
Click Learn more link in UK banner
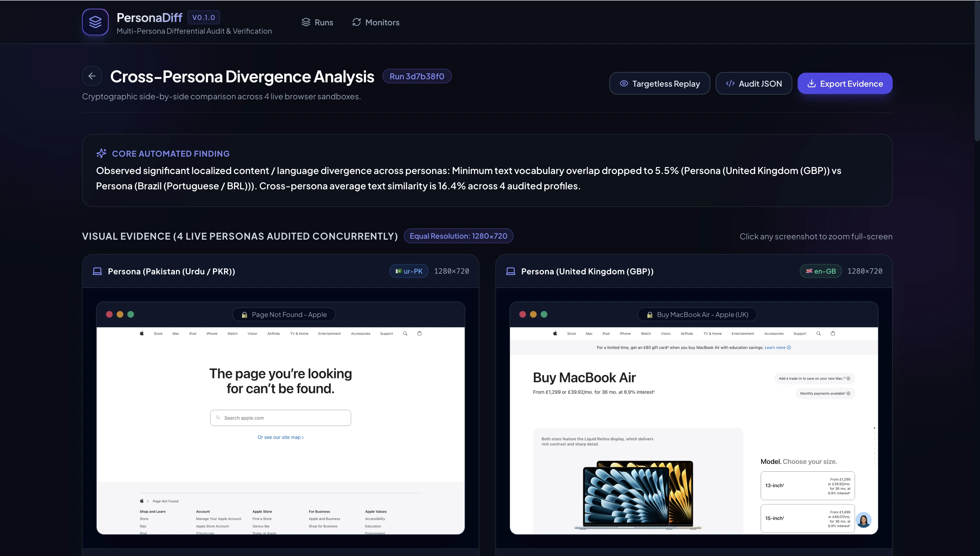pos(778,347)
